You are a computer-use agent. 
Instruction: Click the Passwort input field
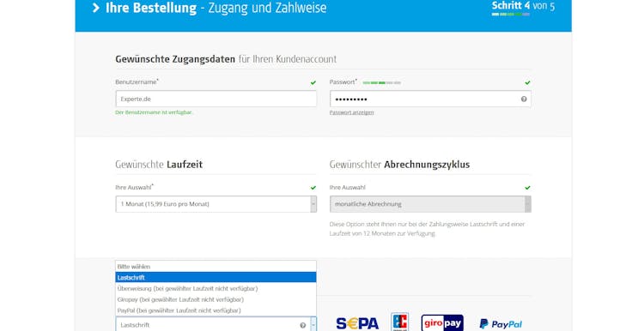point(430,99)
